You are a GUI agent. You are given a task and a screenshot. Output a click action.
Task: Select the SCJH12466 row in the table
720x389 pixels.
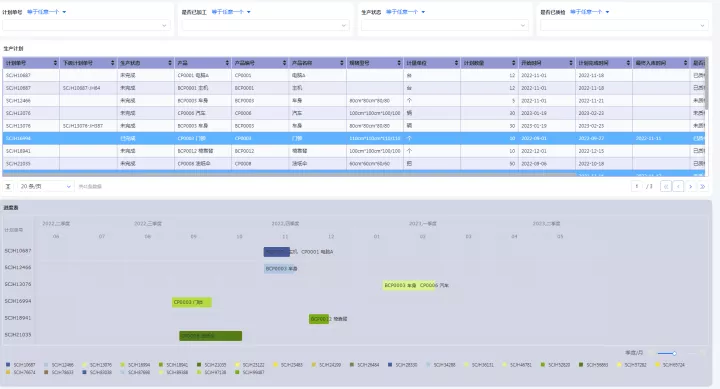click(x=354, y=101)
